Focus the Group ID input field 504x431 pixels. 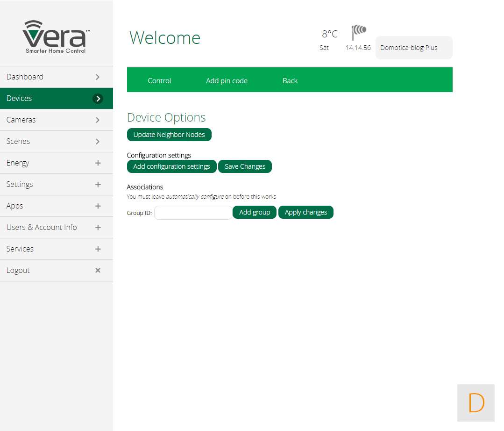[193, 212]
